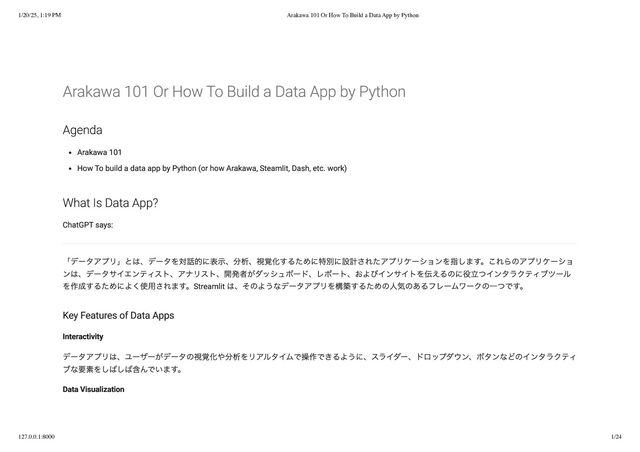Click the date and time stamp in header

coord(40,15)
